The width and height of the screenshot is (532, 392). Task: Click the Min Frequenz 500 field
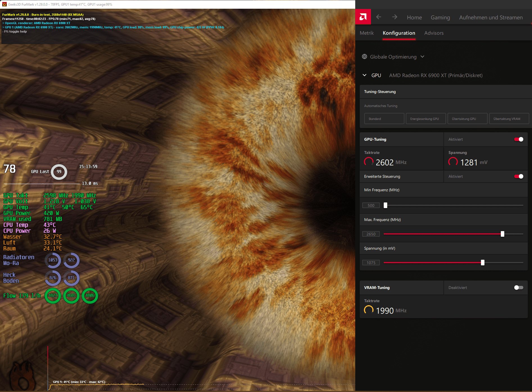371,205
